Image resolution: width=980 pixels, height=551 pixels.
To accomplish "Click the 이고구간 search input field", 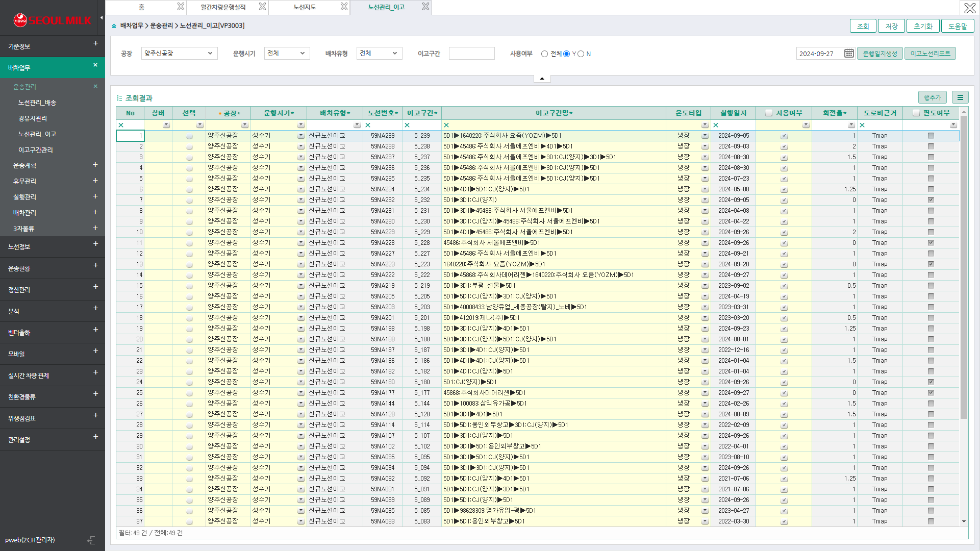I will (x=472, y=53).
